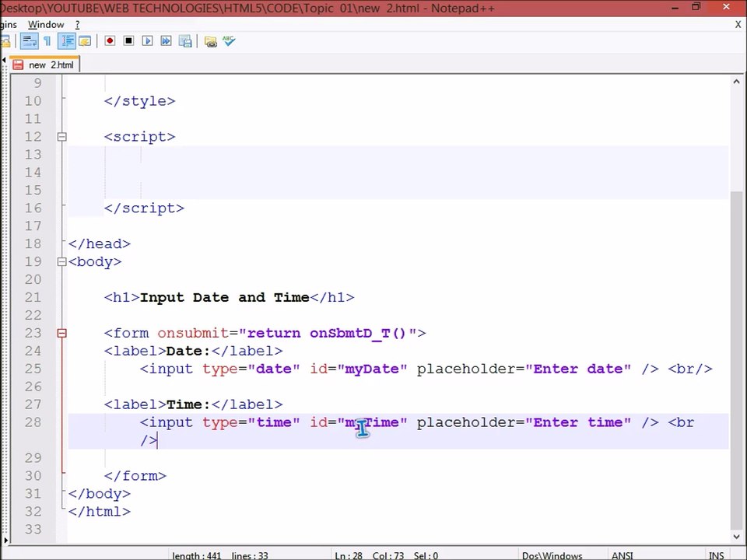The height and width of the screenshot is (560, 747).
Task: Open the folder-with-binoculars toolbar icon
Action: pyautogui.click(x=211, y=41)
